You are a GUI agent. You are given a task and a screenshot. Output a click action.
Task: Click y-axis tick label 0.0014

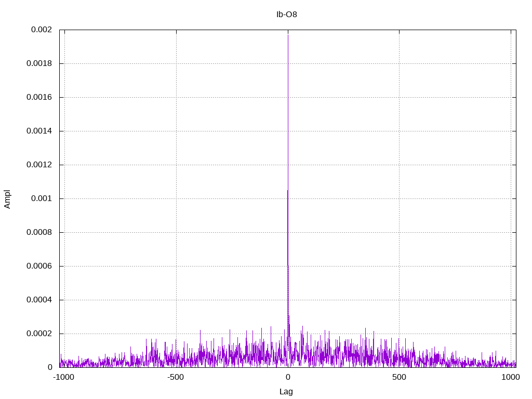pyautogui.click(x=39, y=131)
